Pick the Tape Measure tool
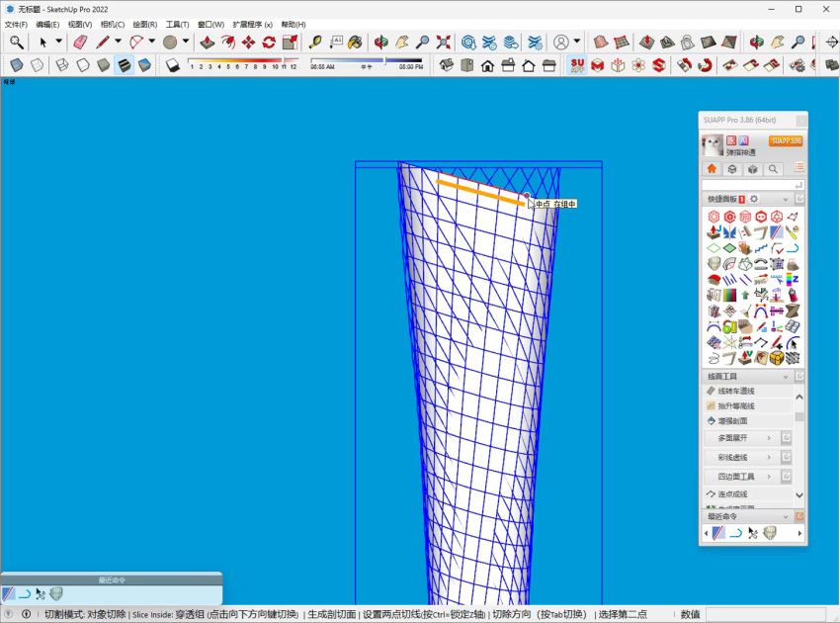 (x=315, y=42)
